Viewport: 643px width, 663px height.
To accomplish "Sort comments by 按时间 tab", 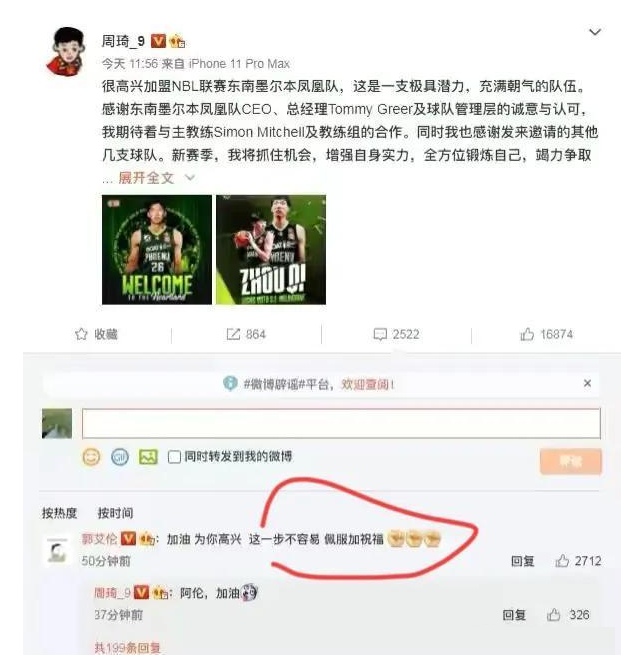I will click(115, 513).
